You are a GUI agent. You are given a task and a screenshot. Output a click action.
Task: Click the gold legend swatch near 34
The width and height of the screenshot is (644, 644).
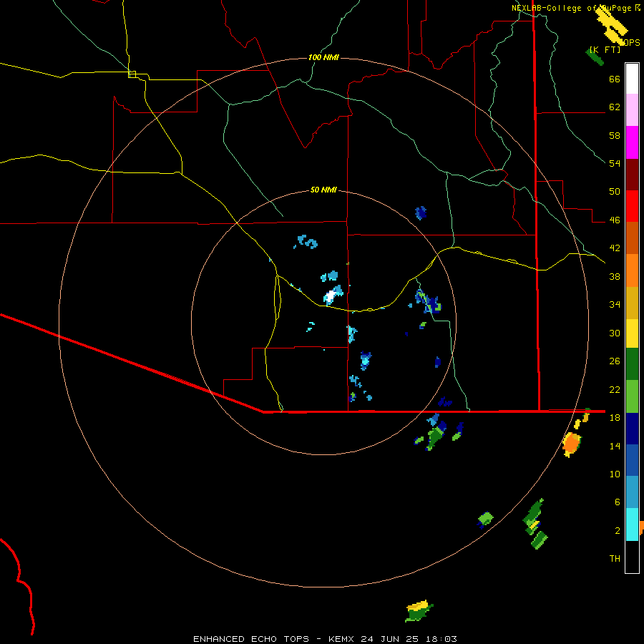632,303
